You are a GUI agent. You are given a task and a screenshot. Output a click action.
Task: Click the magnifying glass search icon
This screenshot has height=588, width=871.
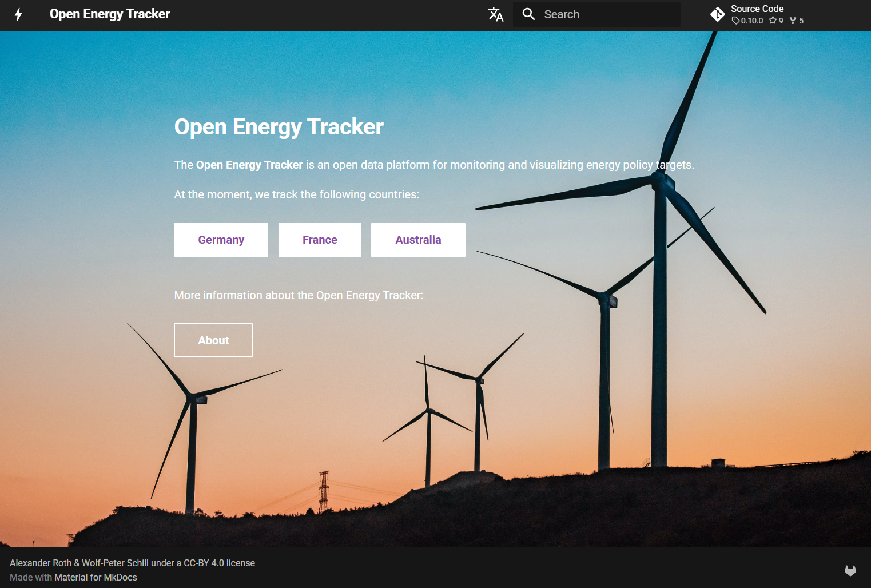point(528,14)
